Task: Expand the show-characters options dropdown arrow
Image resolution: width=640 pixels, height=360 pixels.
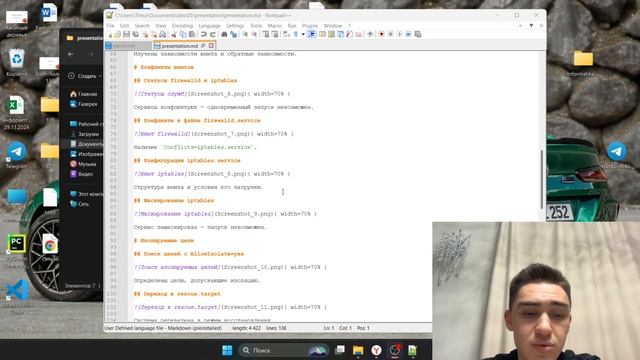Action: coord(303,34)
